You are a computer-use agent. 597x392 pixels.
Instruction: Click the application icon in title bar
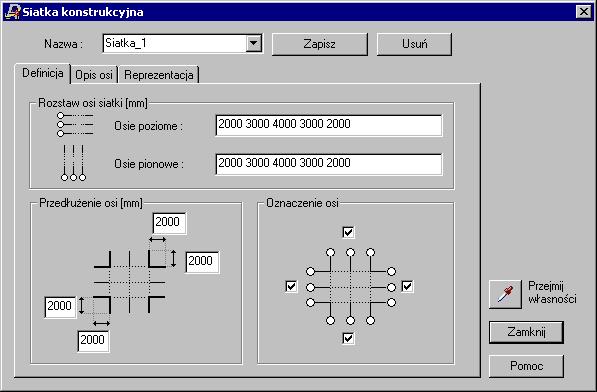12,11
